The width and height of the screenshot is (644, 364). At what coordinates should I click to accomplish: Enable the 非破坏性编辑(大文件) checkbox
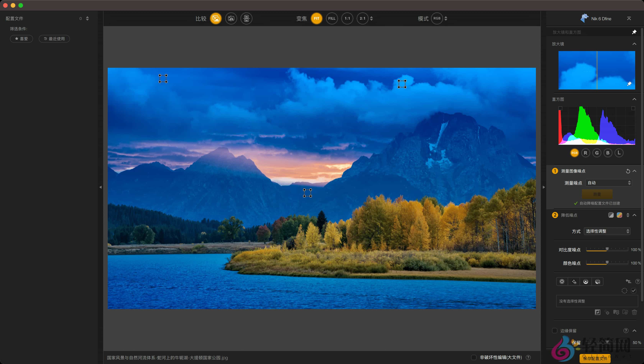pos(474,357)
